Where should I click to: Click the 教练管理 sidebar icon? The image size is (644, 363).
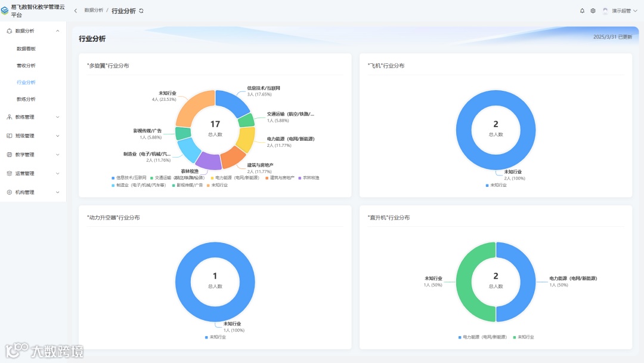9,117
